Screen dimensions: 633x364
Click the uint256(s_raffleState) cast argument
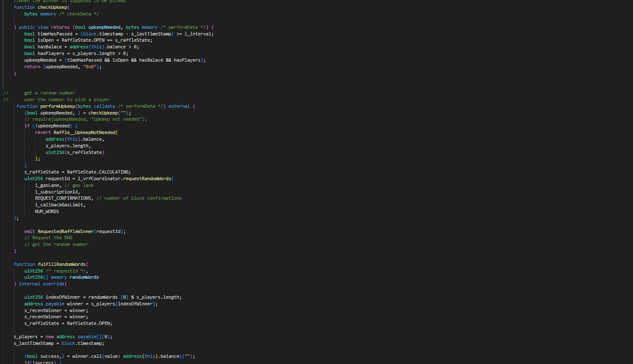click(75, 152)
